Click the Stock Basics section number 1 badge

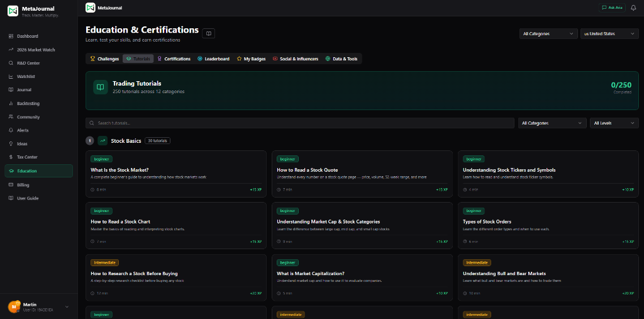pos(89,140)
